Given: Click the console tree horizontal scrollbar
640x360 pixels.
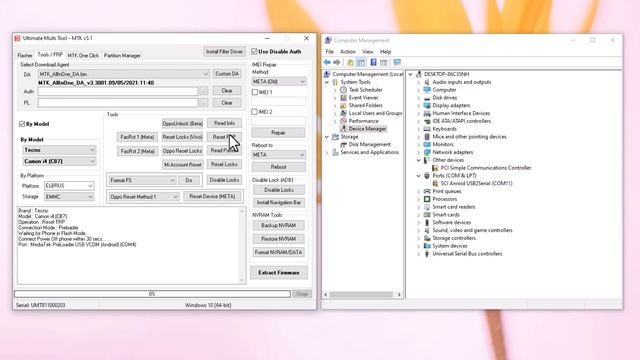Looking at the screenshot, I should point(362,294).
